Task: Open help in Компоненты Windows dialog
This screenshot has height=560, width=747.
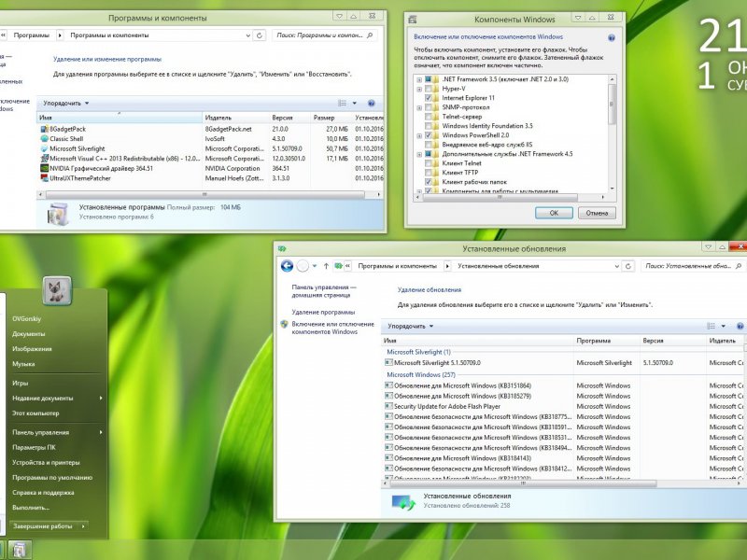Action: pos(612,37)
